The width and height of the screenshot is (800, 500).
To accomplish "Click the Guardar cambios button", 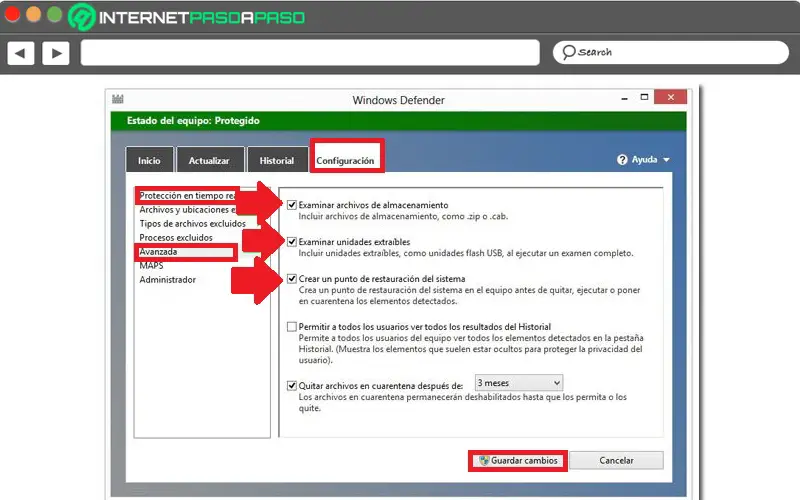I will click(x=518, y=461).
